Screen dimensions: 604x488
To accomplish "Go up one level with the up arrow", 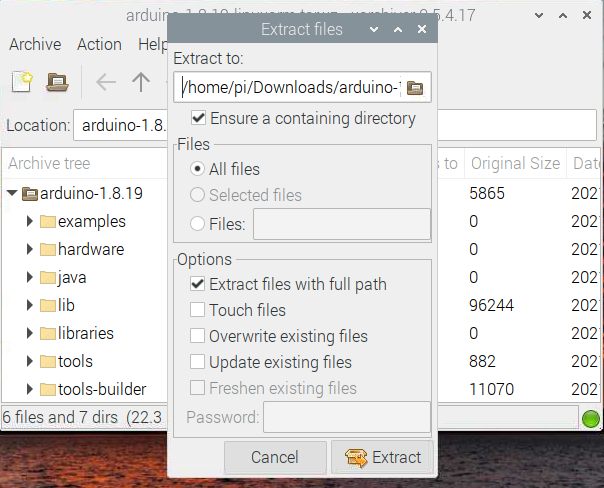I will pos(141,82).
